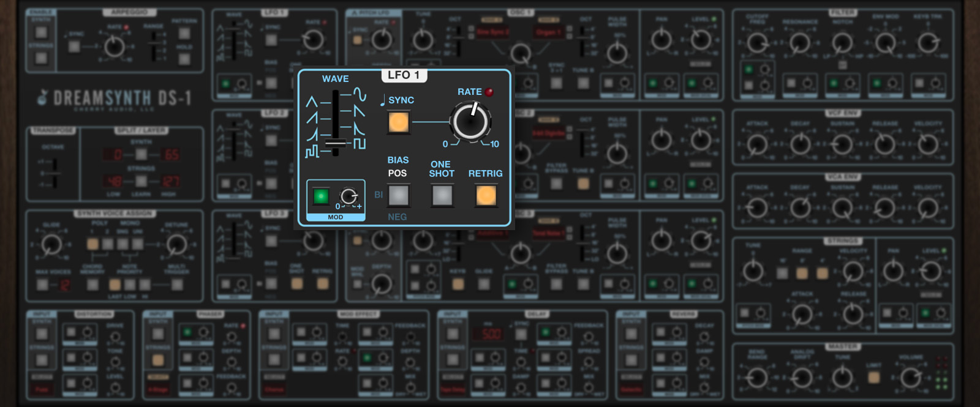Select the exponential decay waveform icon

coord(360,128)
